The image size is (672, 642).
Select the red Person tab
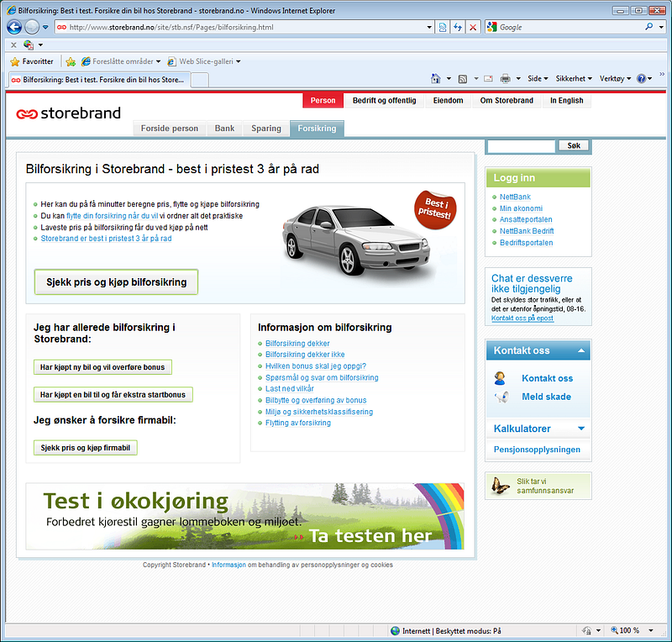coord(323,100)
